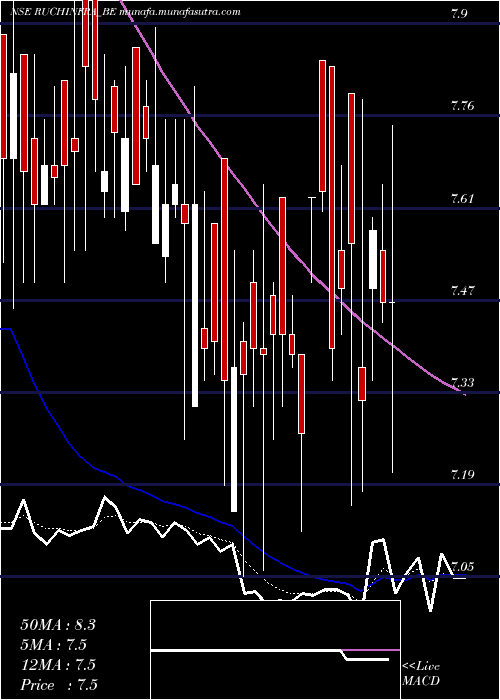The height and width of the screenshot is (700, 500).
Task: Click the 7.05 price axis label
Action: (462, 567)
